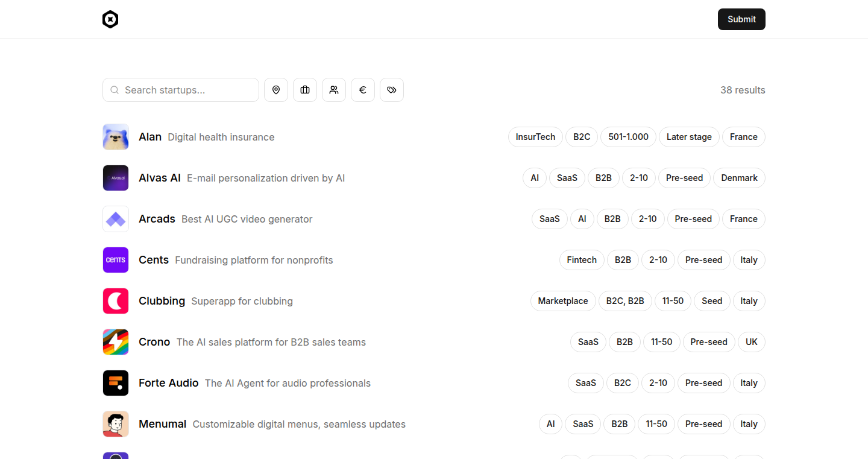
Task: Select the Italy tag on Forte Audio
Action: (x=749, y=383)
